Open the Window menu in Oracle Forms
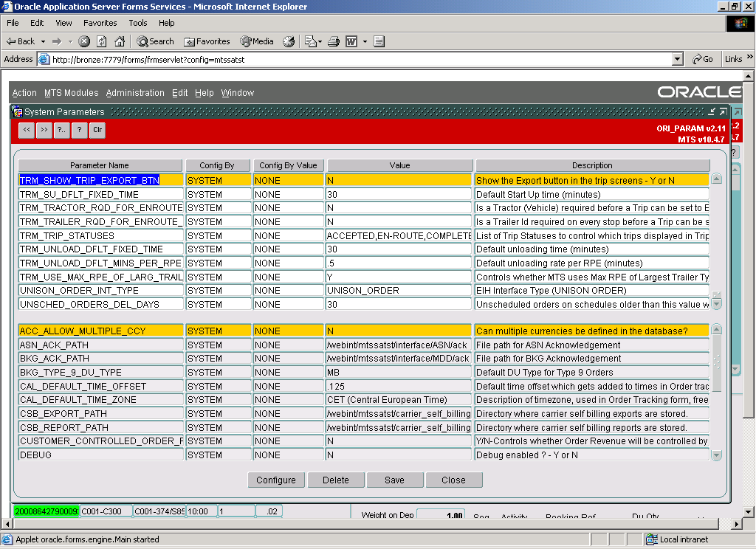The height and width of the screenshot is (549, 756). click(238, 93)
